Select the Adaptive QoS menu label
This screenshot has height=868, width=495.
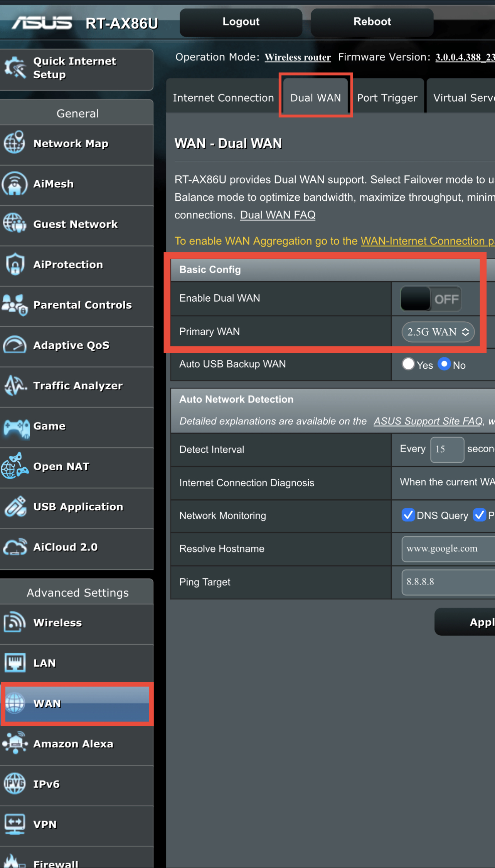tap(71, 346)
